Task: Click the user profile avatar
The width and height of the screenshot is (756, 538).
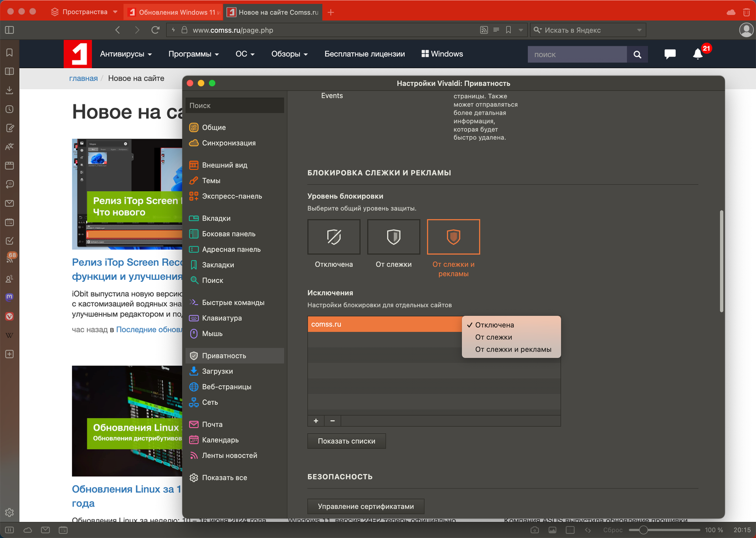Action: (746, 30)
